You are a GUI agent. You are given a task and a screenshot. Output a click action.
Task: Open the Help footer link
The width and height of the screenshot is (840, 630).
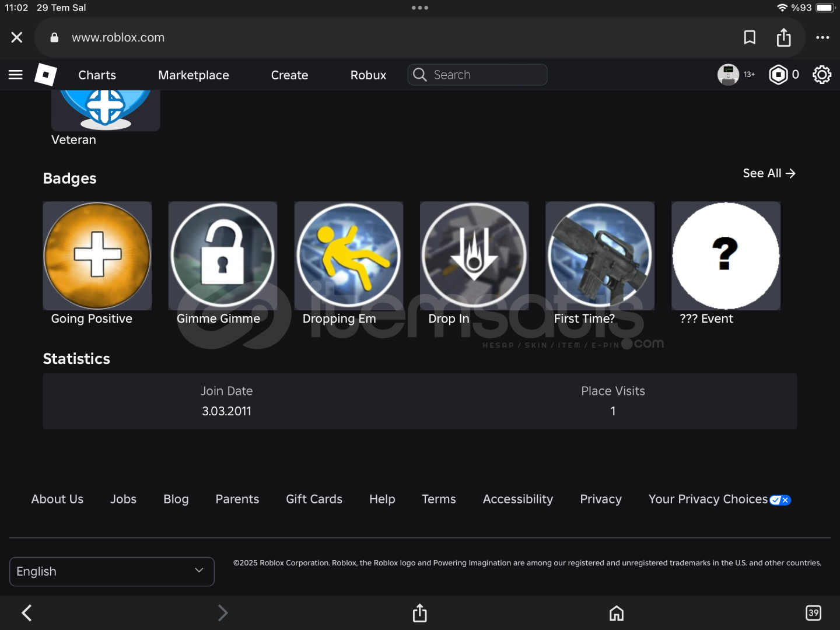coord(382,499)
